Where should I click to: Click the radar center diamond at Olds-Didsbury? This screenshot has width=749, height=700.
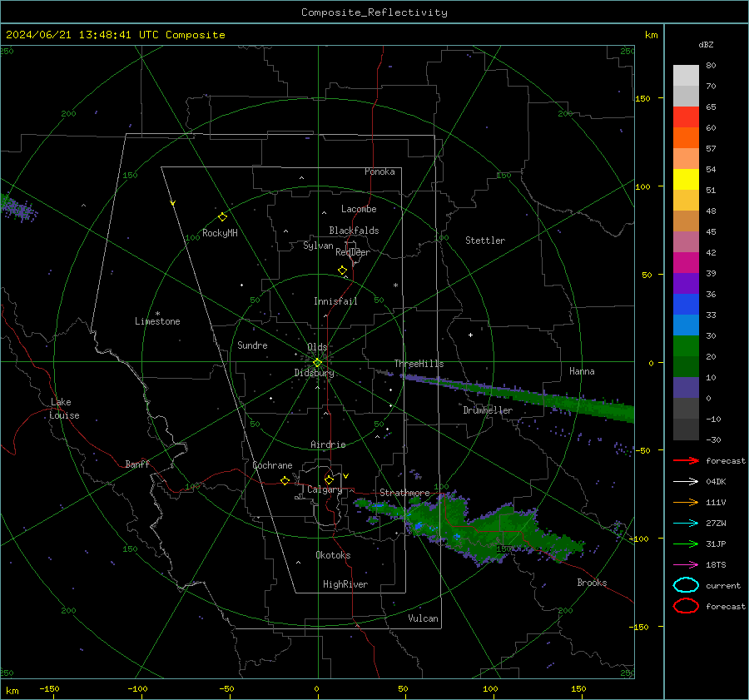click(317, 363)
